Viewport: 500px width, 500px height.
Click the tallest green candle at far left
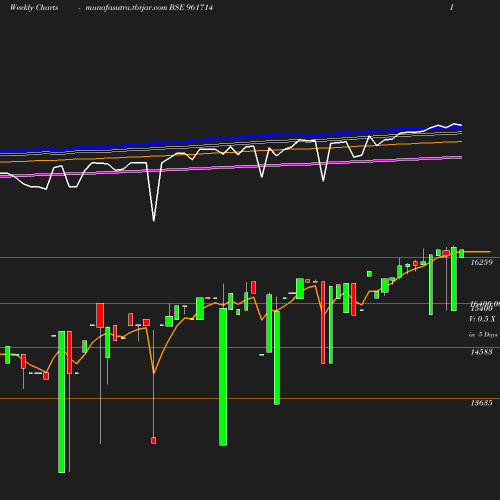point(62,402)
